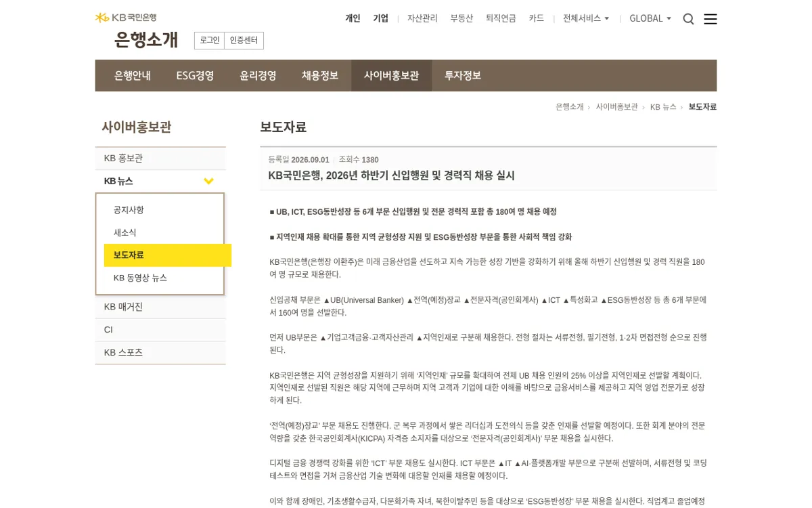Expand the GLOBAL language dropdown

tap(650, 18)
